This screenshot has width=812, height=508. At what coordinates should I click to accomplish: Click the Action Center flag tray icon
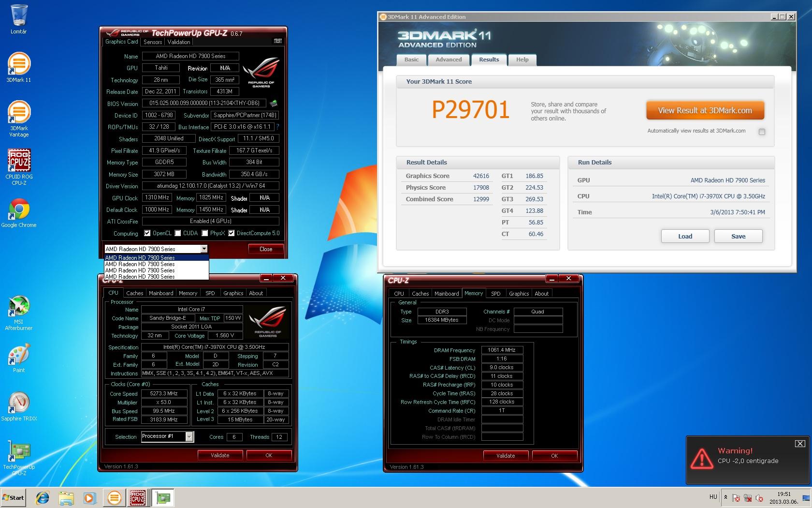736,498
